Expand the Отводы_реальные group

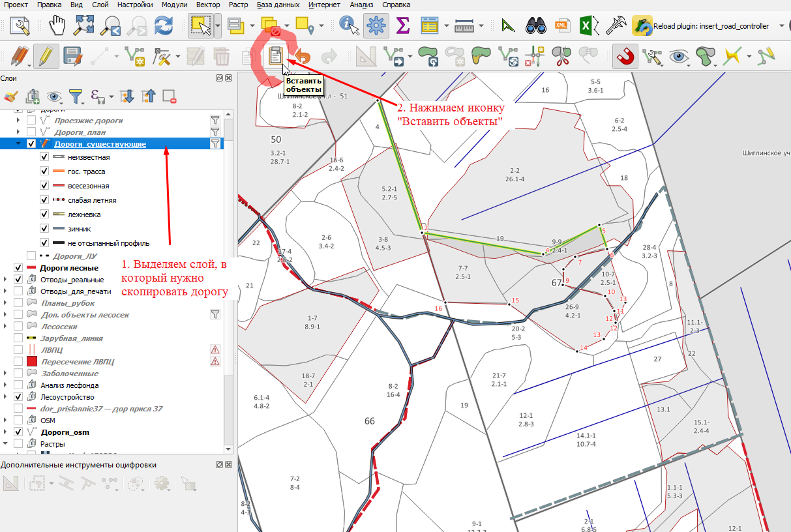[x=6, y=280]
